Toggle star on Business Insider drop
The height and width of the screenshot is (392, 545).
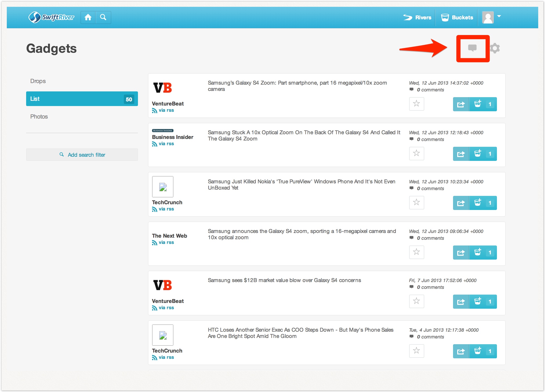tap(416, 153)
